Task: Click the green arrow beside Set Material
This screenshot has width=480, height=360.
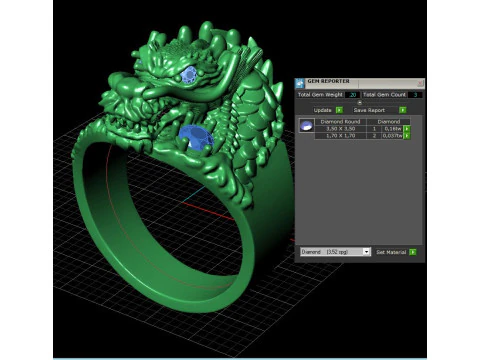Action: point(413,252)
